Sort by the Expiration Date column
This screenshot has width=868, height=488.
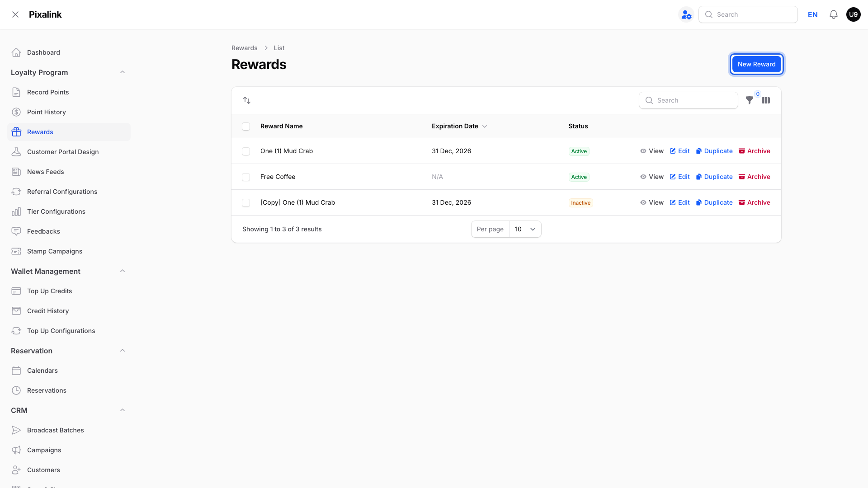pyautogui.click(x=459, y=126)
